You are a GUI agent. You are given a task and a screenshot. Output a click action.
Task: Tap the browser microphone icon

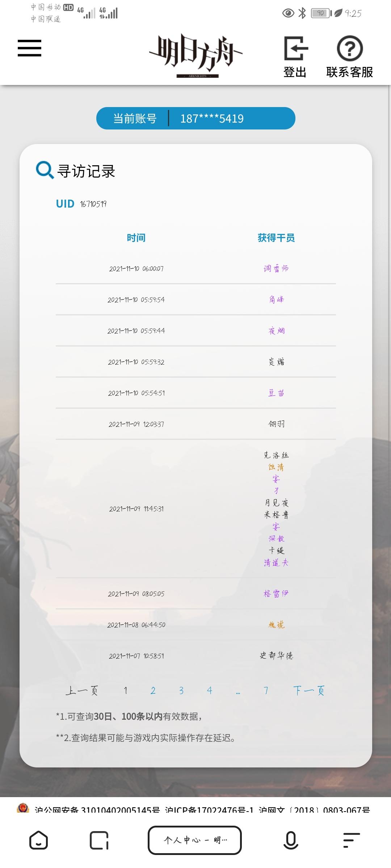(291, 840)
